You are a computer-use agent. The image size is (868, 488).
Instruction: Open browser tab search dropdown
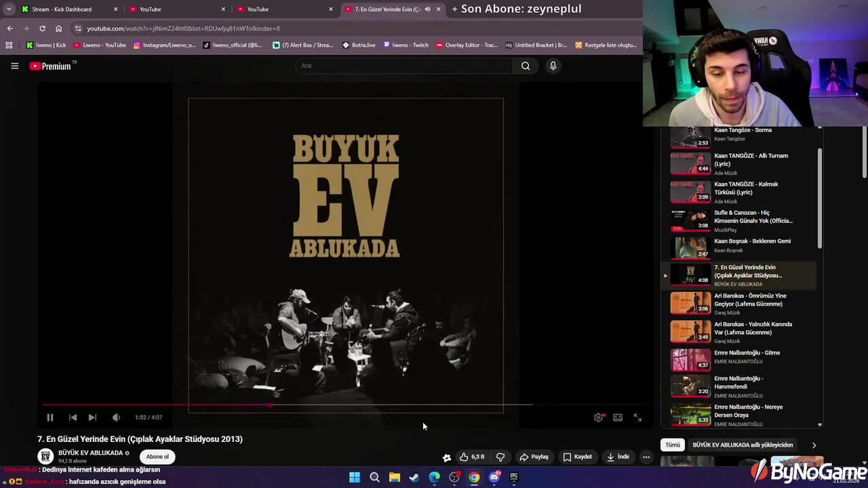(x=9, y=9)
